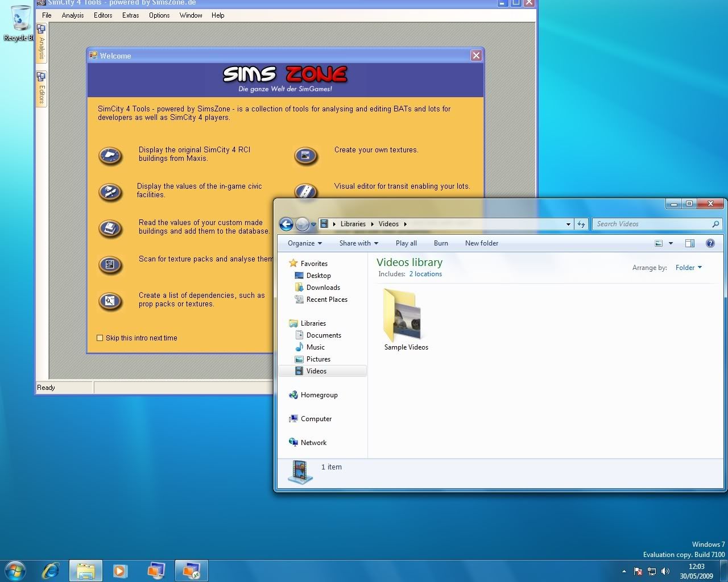Close the Welcome dialog

click(x=476, y=55)
